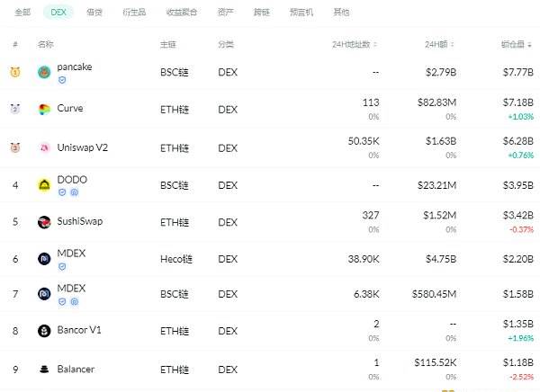Click the Curve rainbow logo icon
Viewport: 540px width, 392px height.
tap(44, 109)
